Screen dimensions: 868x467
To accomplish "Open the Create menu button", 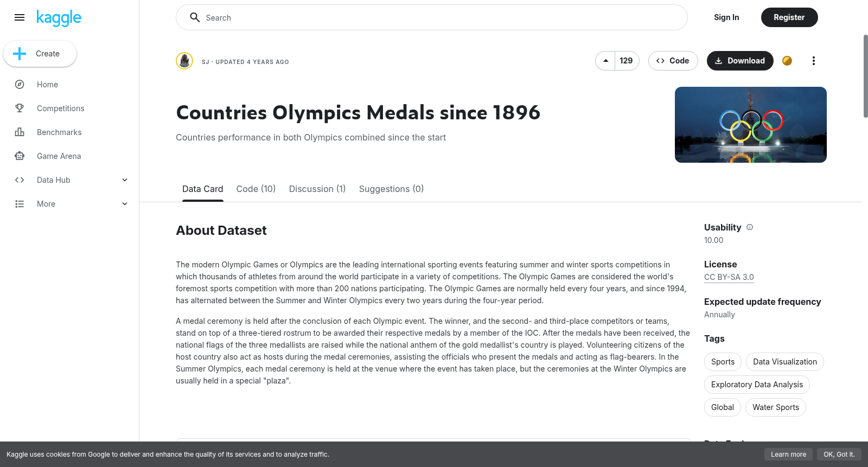I will (x=40, y=54).
